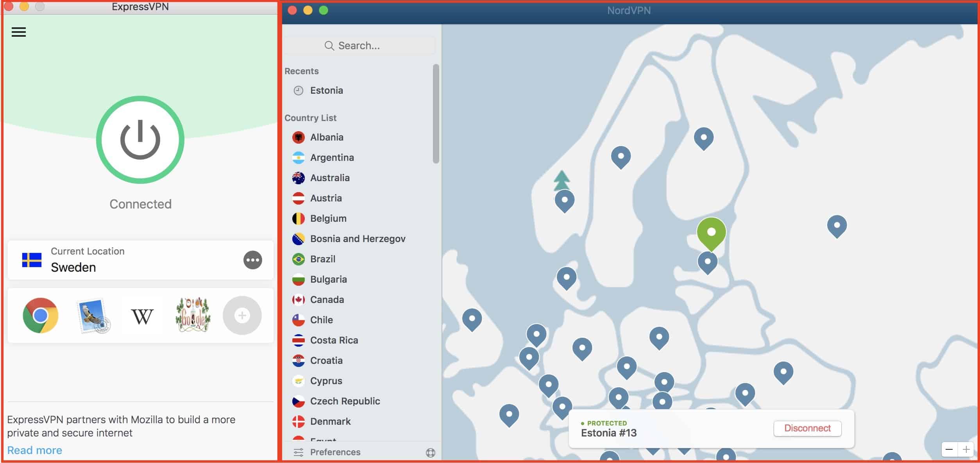Connect to Denmark in country list
The width and height of the screenshot is (980, 463).
(x=330, y=422)
